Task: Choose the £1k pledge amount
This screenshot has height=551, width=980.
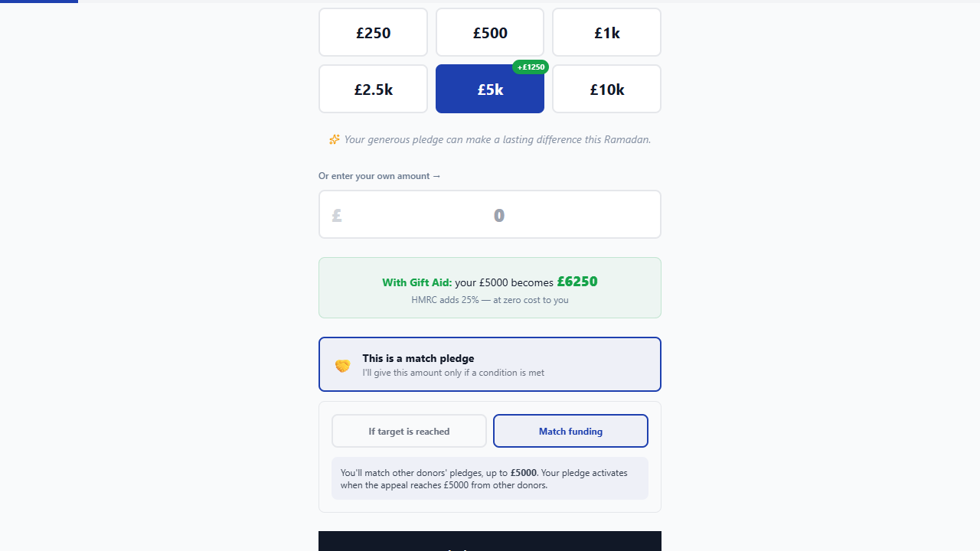Action: (606, 32)
